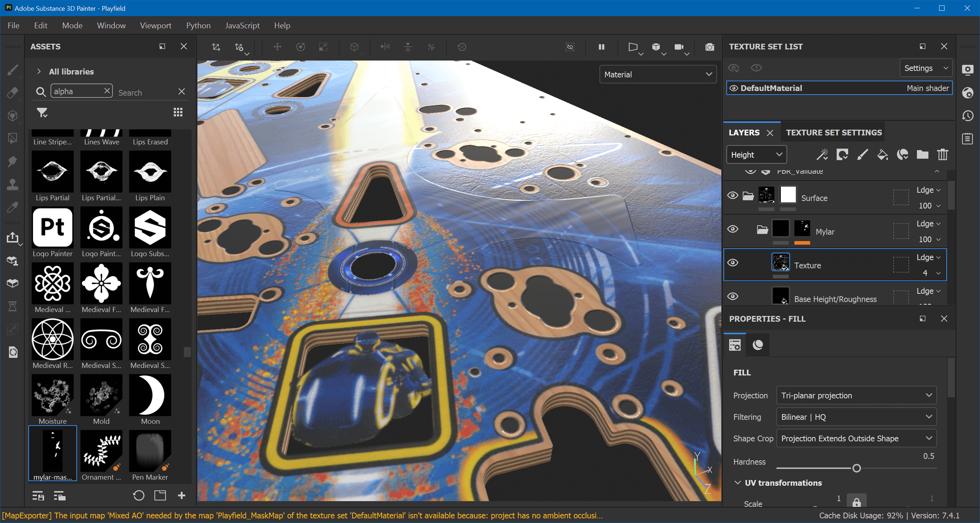Undock the Texture Set List panel
The height and width of the screenshot is (523, 980).
click(922, 47)
